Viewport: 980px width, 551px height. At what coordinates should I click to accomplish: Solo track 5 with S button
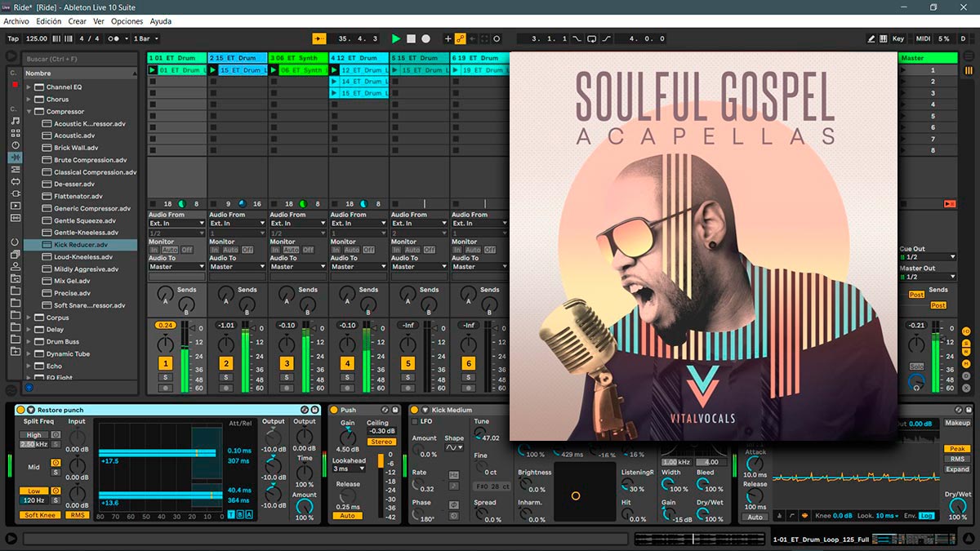pyautogui.click(x=408, y=377)
